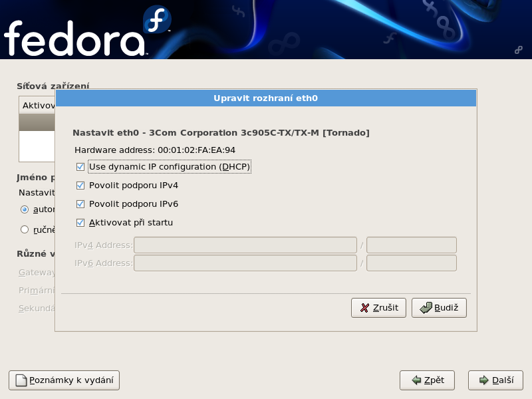
Task: Uncheck Povolit podporu IPv6
Action: coord(80,204)
